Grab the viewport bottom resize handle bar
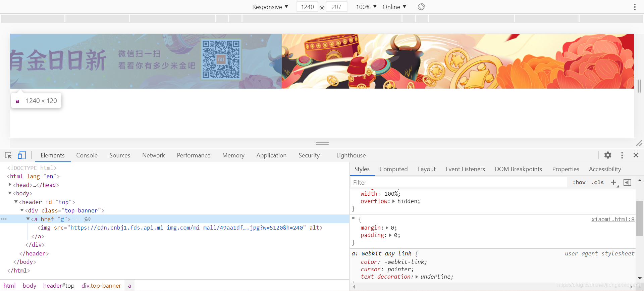 pos(322,143)
